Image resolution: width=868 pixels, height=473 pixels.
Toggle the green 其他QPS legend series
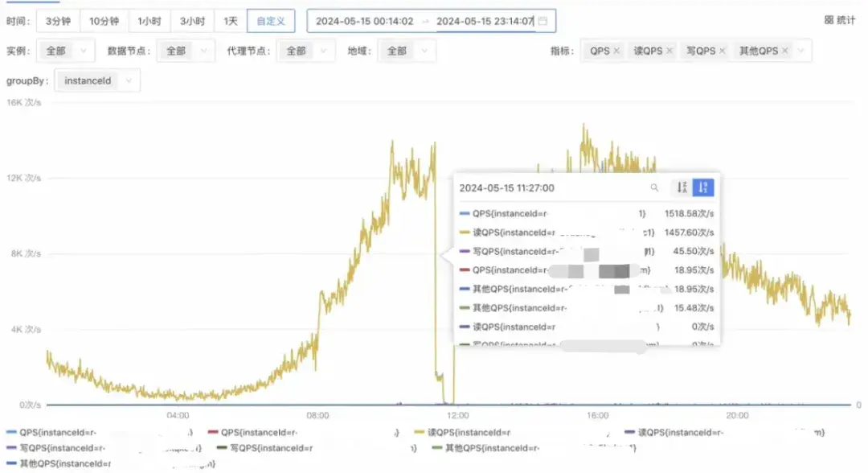[x=485, y=447]
